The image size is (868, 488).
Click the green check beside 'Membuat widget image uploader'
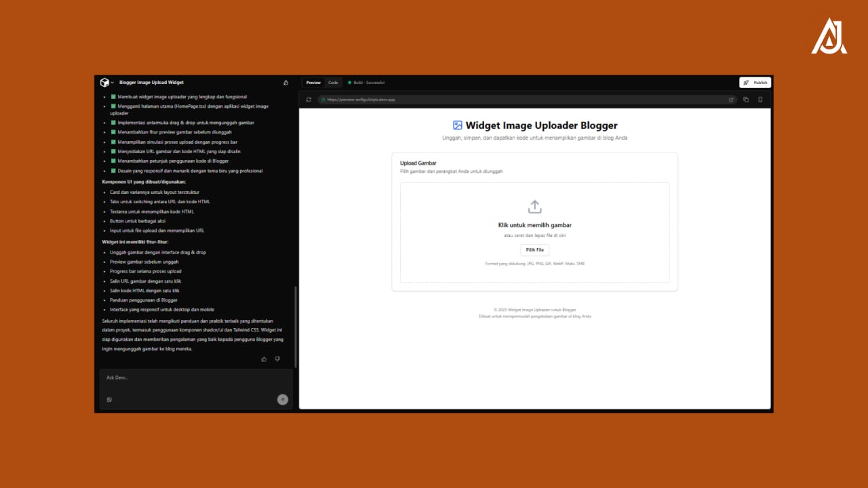click(113, 97)
